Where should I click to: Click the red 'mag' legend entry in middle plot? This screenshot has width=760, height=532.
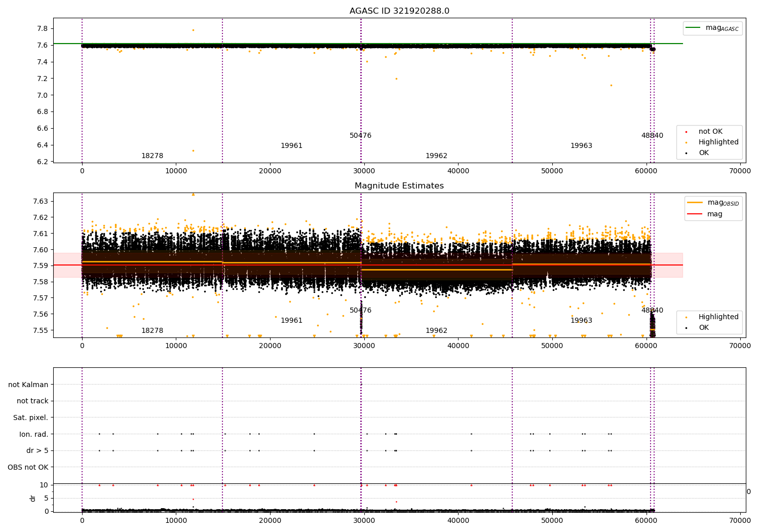[705, 214]
